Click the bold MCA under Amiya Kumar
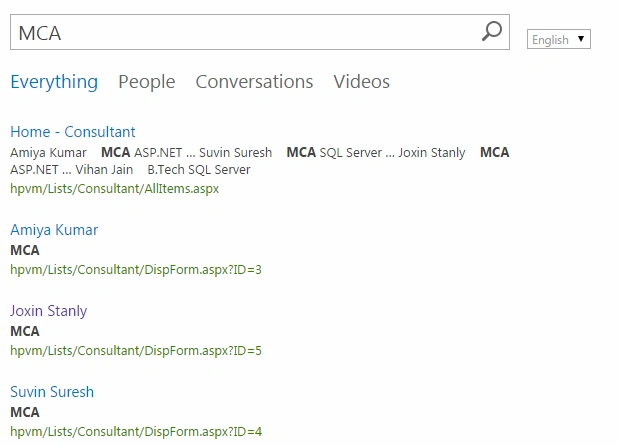 tap(25, 251)
